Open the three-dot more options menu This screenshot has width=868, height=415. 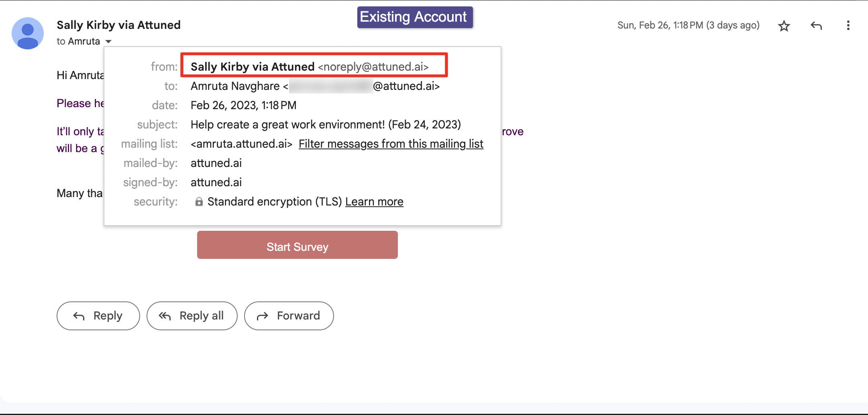pos(848,26)
